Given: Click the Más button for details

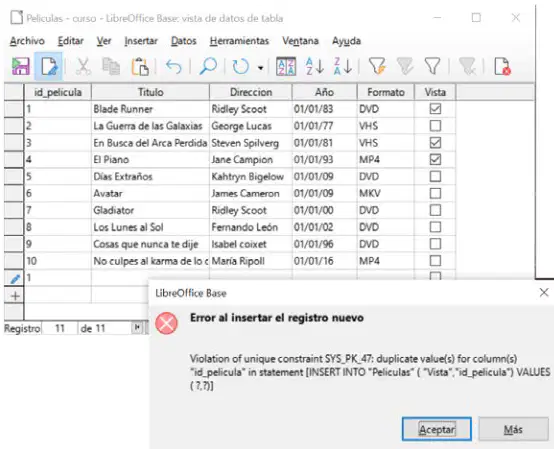Looking at the screenshot, I should pos(513,429).
